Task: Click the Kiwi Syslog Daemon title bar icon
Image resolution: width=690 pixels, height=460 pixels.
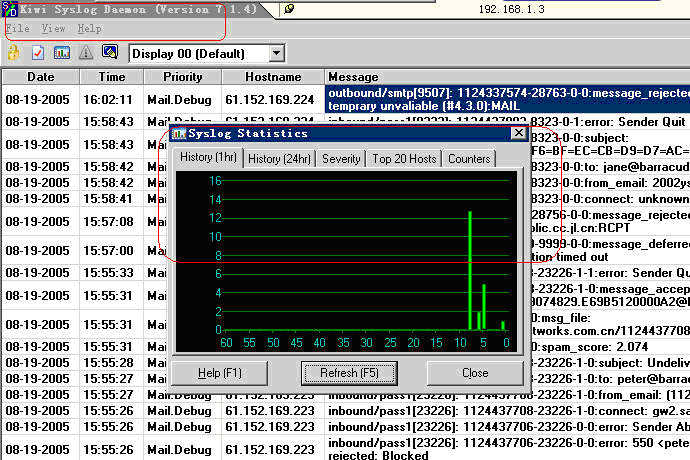Action: pos(9,10)
